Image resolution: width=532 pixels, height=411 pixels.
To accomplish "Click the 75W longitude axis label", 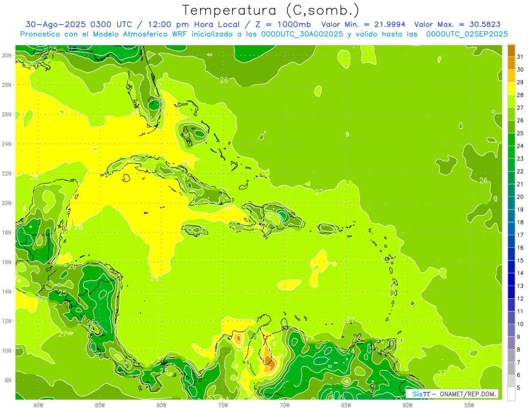I will pos(223,405).
